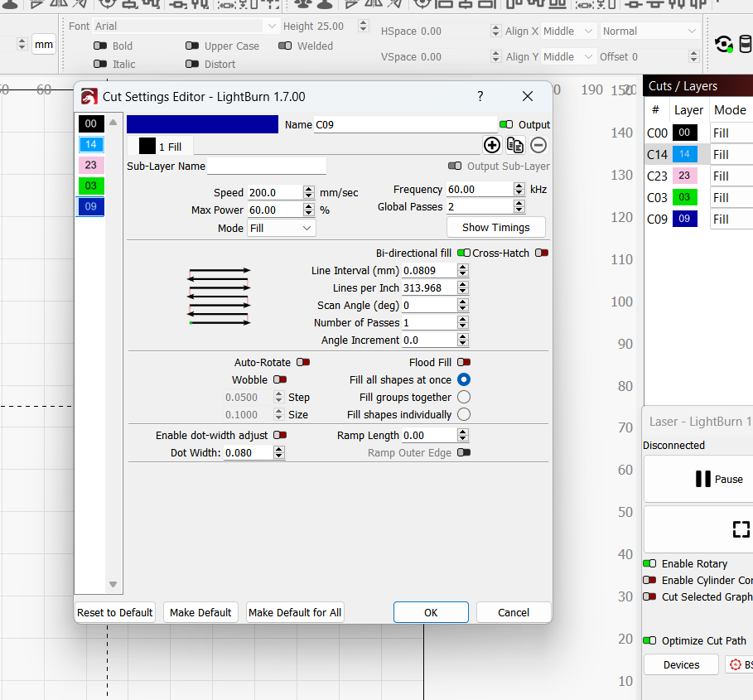Click the bi-directional fill arrows preview
The image size is (753, 700).
tap(219, 297)
